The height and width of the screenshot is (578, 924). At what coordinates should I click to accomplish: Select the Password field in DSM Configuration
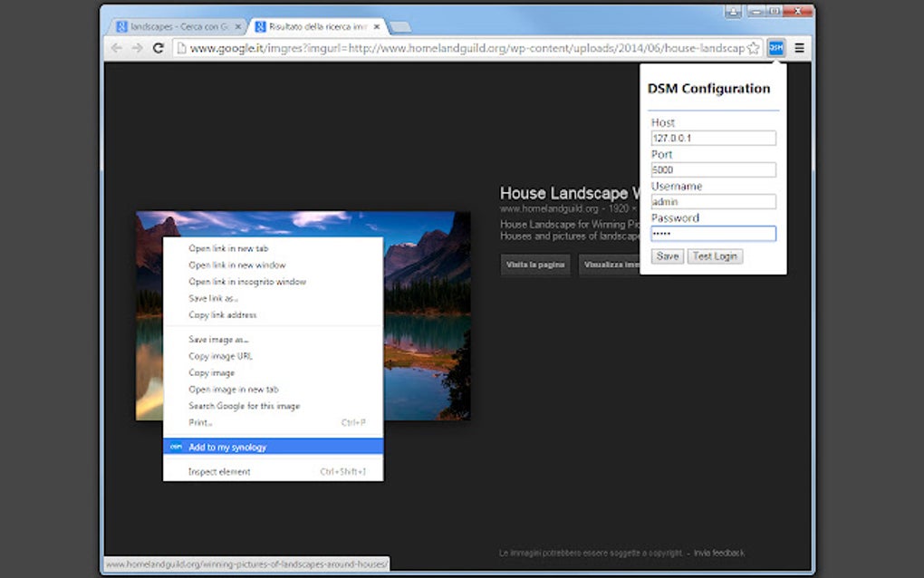712,233
